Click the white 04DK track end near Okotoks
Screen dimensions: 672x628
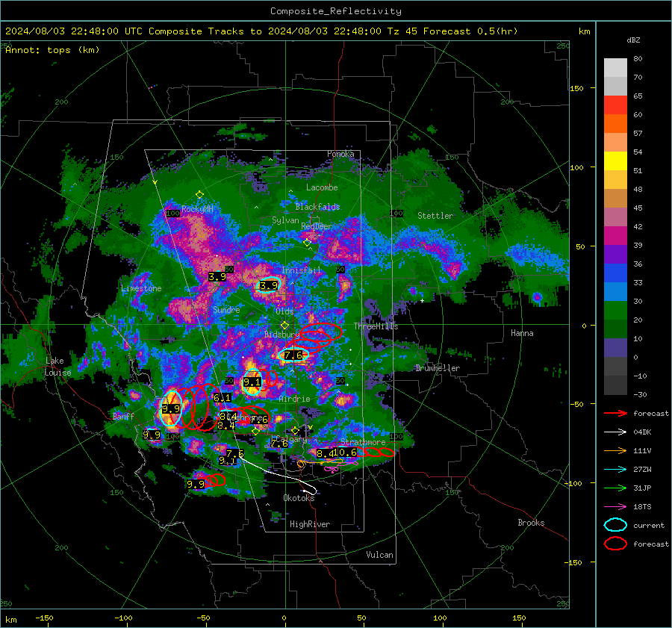coord(311,491)
